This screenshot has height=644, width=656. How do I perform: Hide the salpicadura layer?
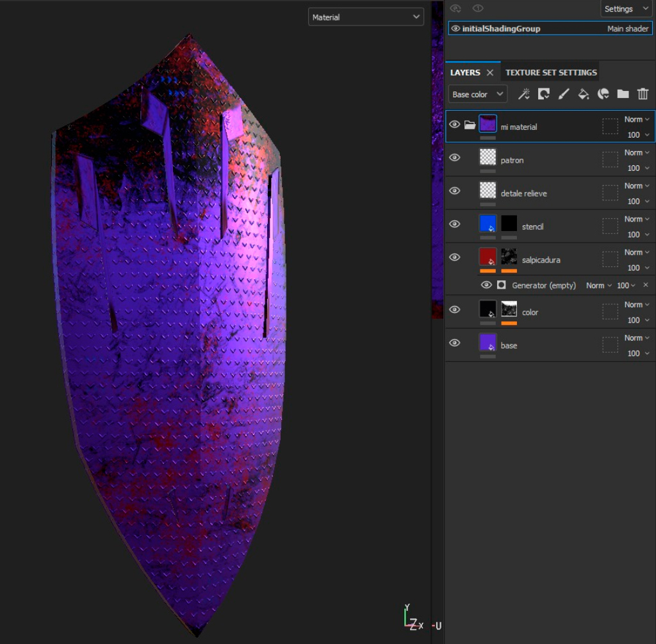pyautogui.click(x=455, y=257)
